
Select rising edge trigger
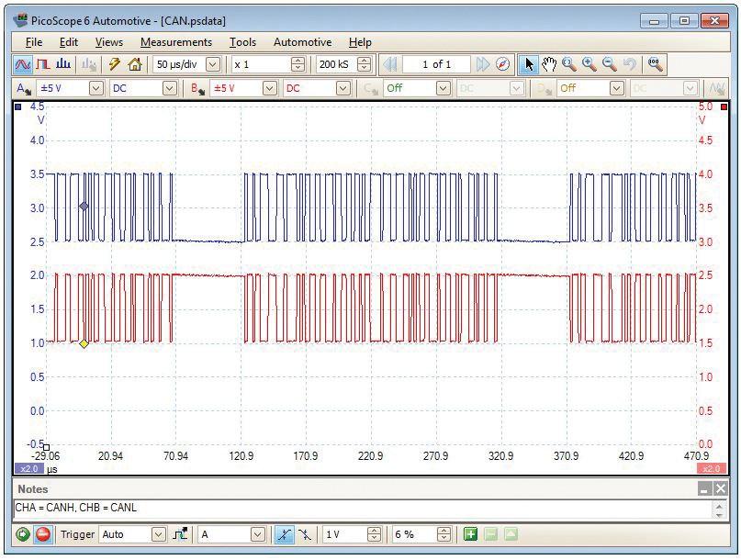284,534
